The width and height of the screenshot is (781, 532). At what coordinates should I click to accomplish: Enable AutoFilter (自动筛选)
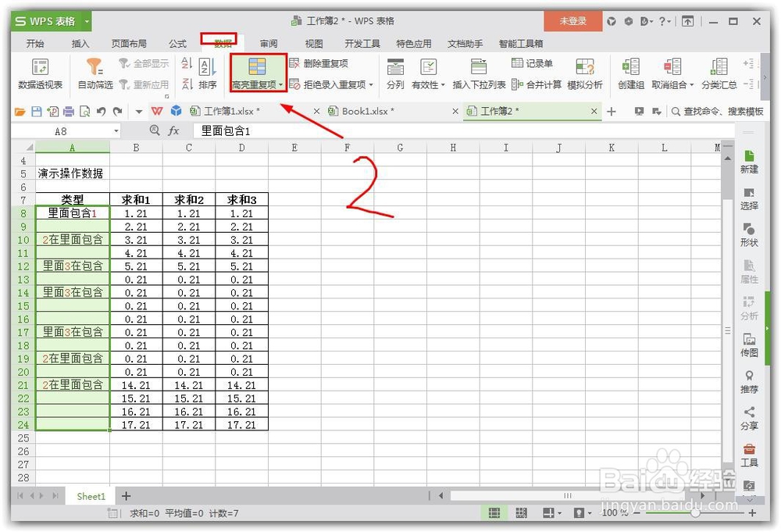95,74
